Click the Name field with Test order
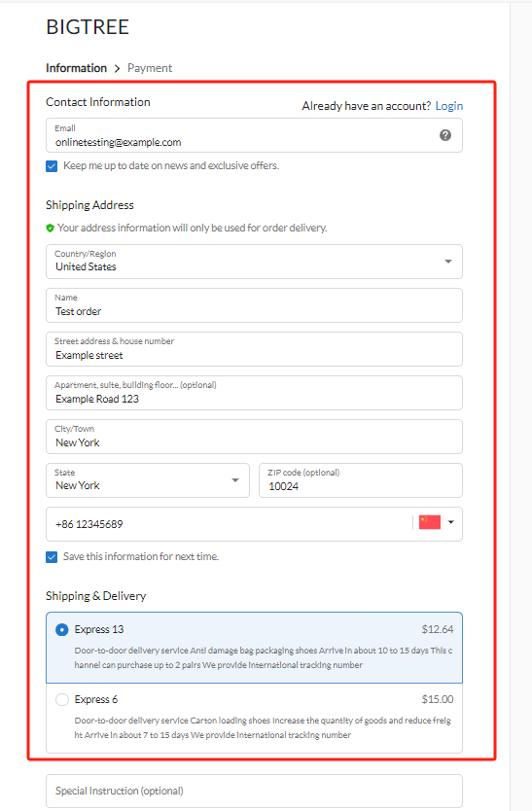The height and width of the screenshot is (811, 532). click(x=254, y=305)
